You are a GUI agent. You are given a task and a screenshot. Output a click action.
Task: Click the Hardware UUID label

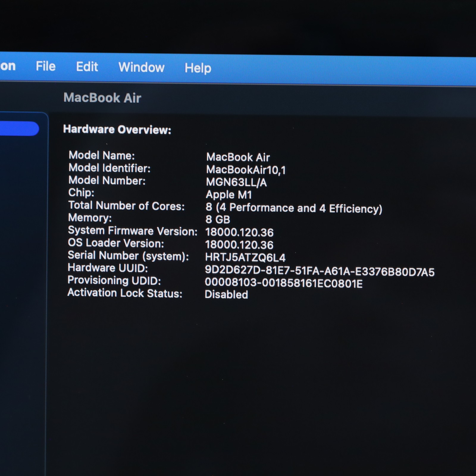[108, 268]
